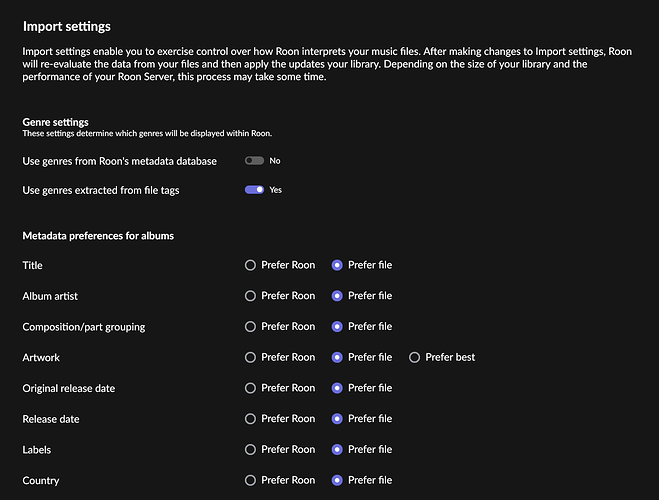This screenshot has height=500, width=659.
Task: Click the Artwork row label
Action: click(x=41, y=358)
